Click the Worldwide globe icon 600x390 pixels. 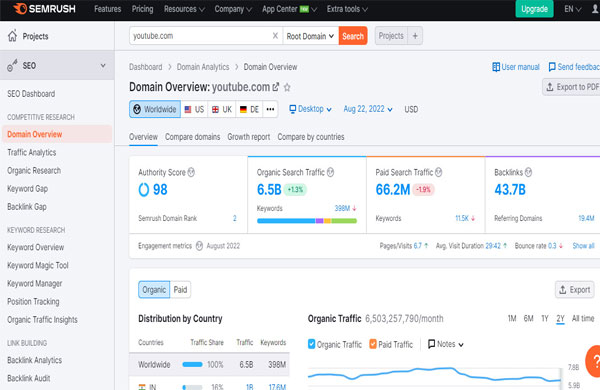137,109
